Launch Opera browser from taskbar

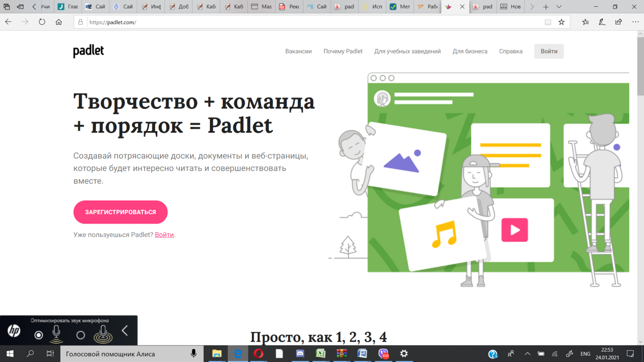coord(258,354)
